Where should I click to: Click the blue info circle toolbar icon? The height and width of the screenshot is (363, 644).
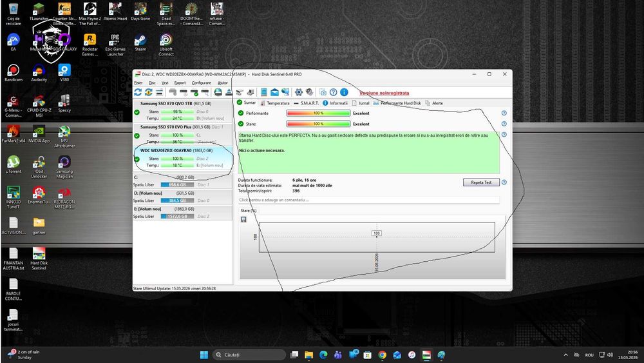[344, 92]
